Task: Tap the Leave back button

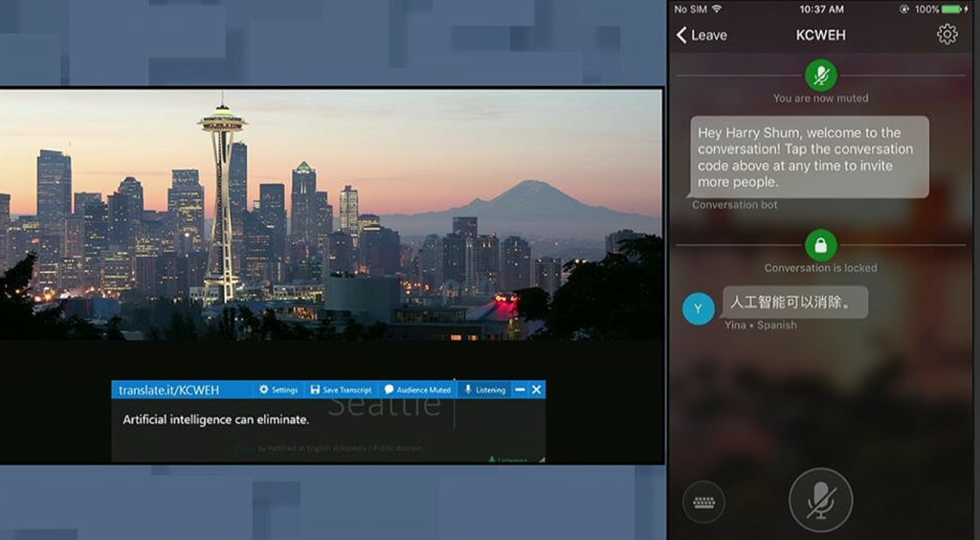Action: click(x=702, y=35)
